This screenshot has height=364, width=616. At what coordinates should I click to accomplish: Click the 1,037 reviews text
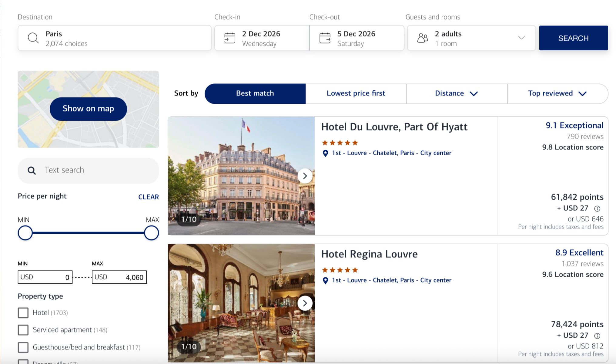pyautogui.click(x=582, y=264)
